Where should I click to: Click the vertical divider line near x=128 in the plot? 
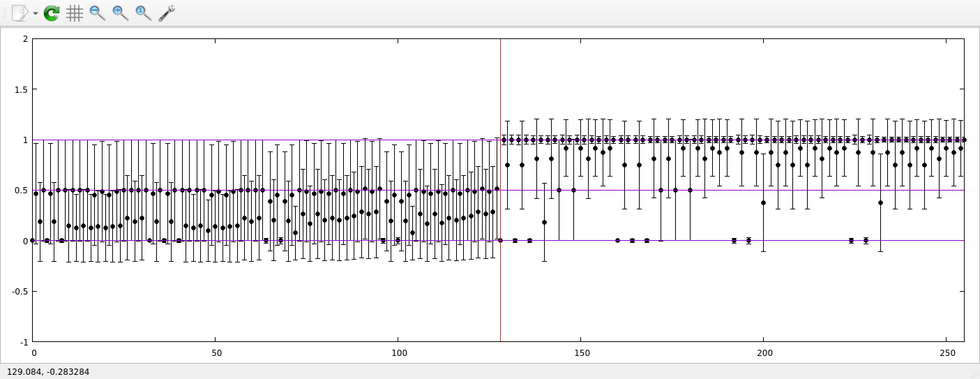[500, 191]
